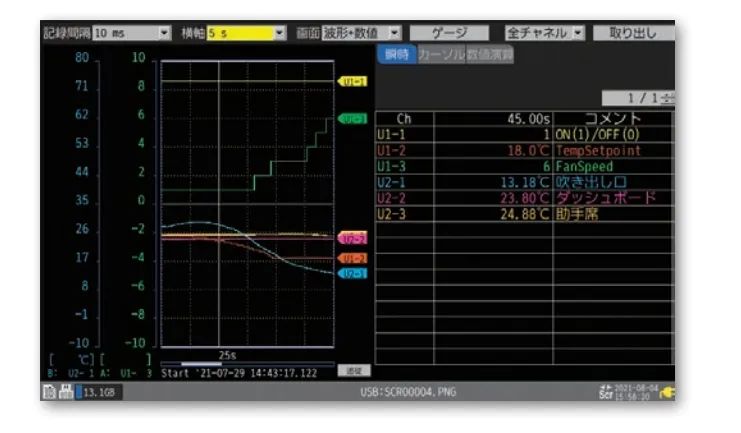Click the yellow U1-1 channel marker
The image size is (741, 433).
click(x=353, y=82)
